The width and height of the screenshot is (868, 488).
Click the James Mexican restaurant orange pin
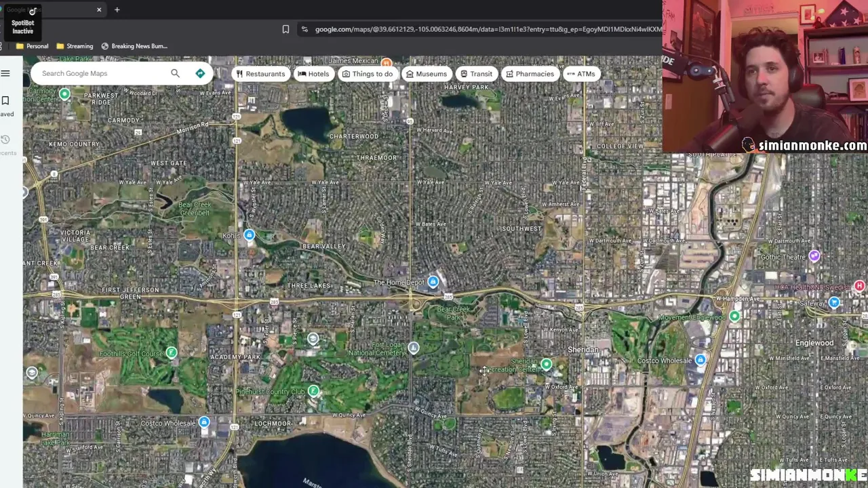[x=386, y=63]
